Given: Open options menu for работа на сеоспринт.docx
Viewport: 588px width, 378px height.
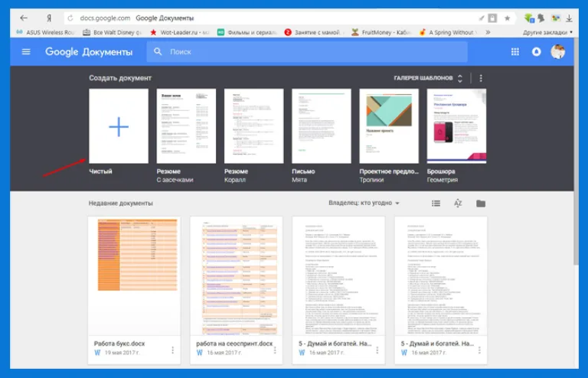Looking at the screenshot, I should point(275,350).
